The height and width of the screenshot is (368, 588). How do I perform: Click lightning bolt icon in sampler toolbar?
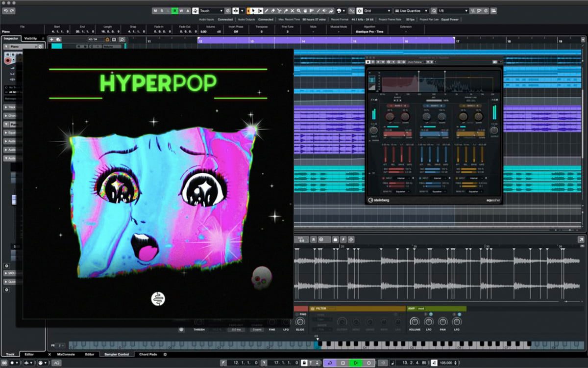343,239
